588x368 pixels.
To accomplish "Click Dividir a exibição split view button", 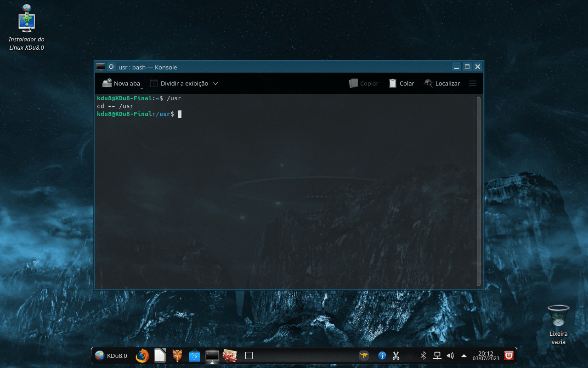I will (x=179, y=83).
